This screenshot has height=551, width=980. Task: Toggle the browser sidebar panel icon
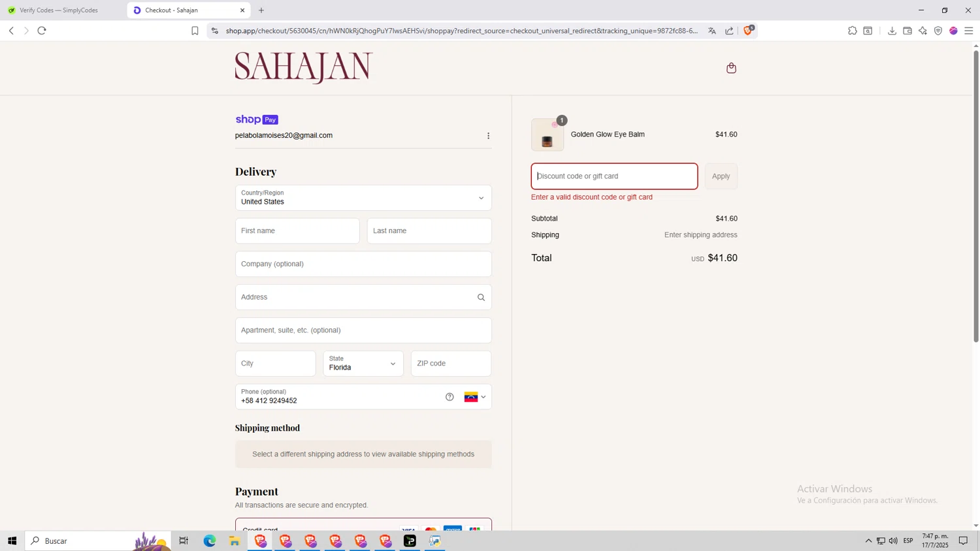point(868,31)
